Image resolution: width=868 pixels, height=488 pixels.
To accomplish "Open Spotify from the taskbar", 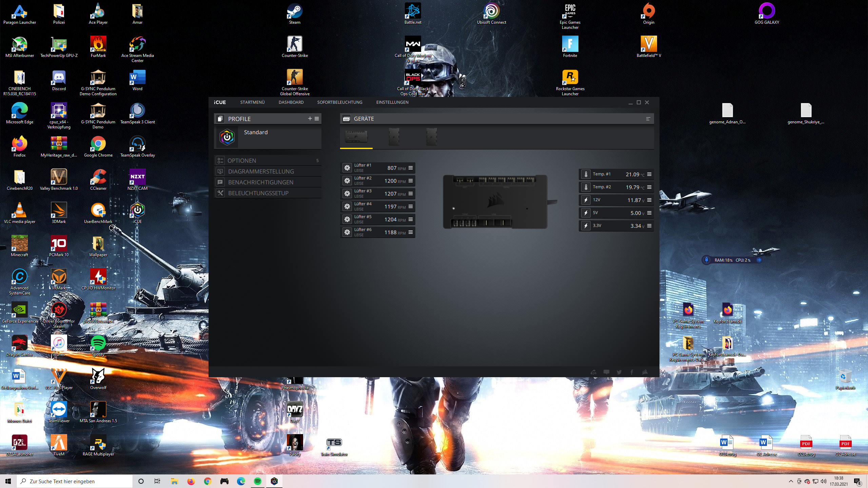I will pyautogui.click(x=258, y=481).
